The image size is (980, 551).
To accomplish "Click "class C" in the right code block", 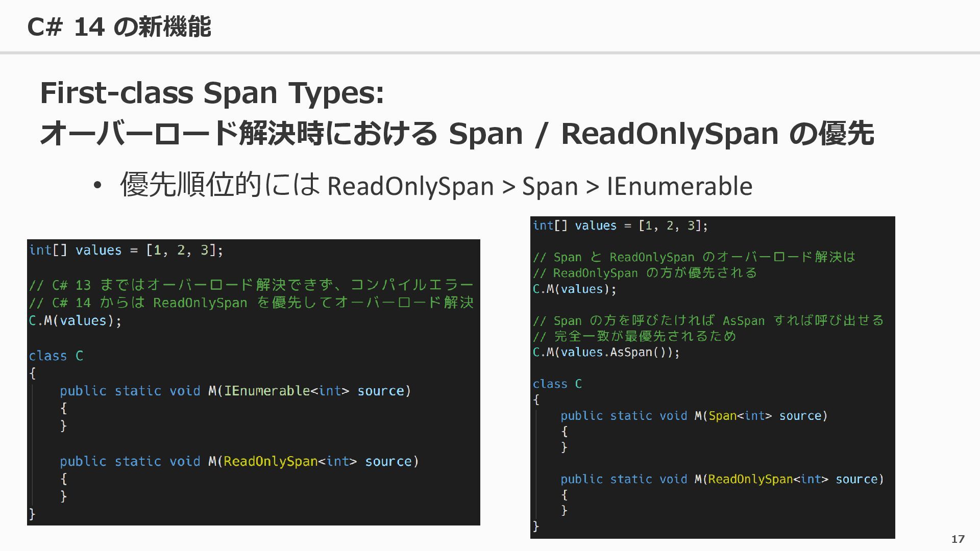I will (557, 384).
